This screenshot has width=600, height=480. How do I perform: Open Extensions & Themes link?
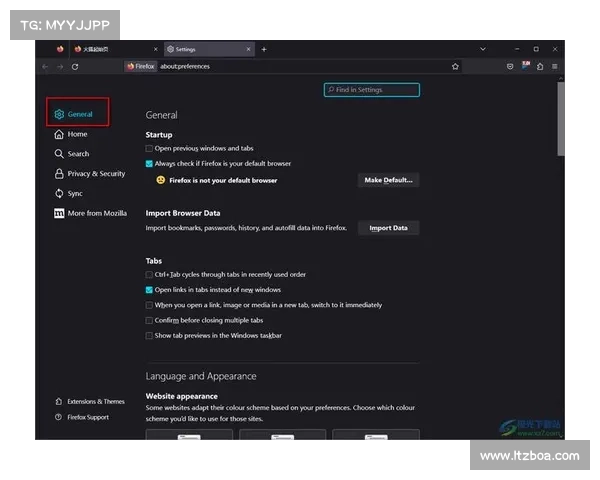coord(95,401)
